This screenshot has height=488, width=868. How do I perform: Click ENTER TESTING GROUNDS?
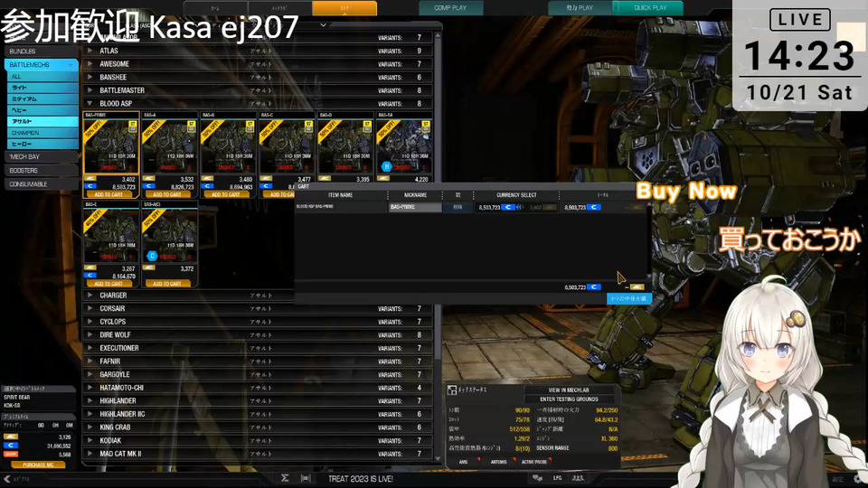(569, 399)
